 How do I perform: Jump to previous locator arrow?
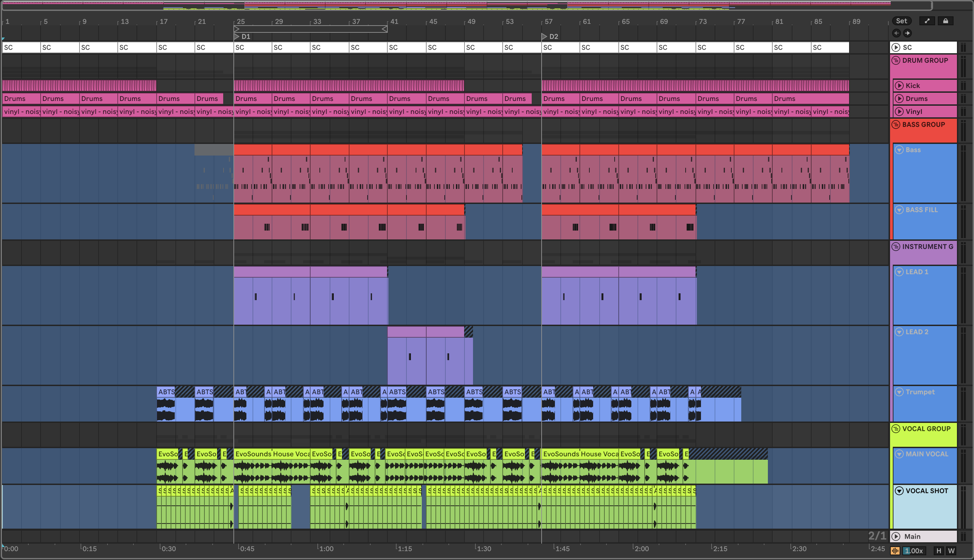[x=896, y=33]
